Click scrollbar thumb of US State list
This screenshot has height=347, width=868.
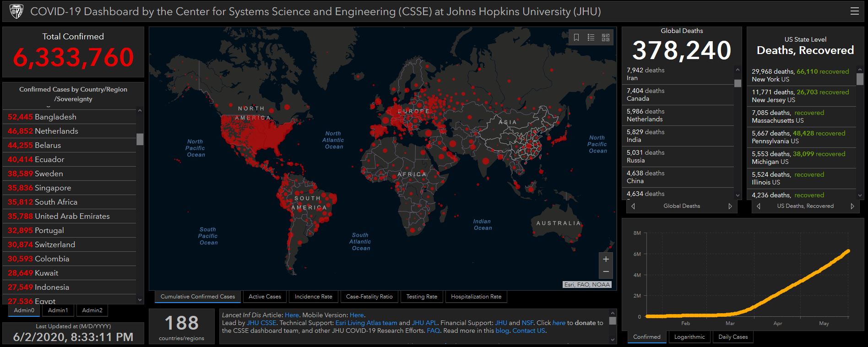860,79
